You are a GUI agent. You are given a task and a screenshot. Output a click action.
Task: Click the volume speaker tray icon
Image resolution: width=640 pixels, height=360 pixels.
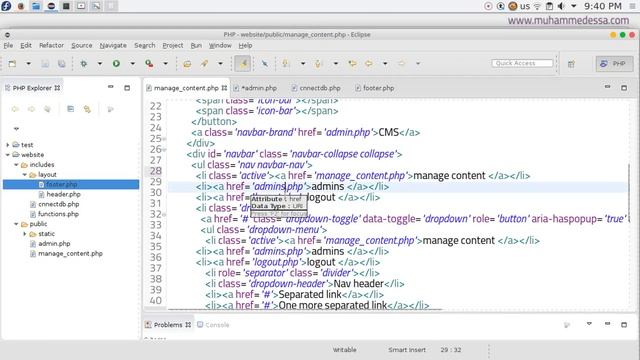click(x=561, y=6)
